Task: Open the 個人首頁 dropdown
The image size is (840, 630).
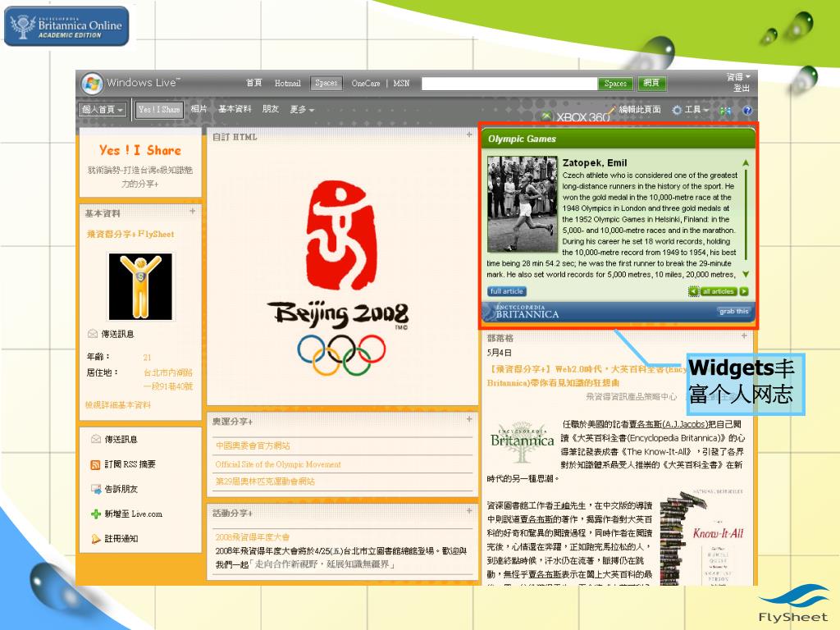Action: [x=103, y=110]
